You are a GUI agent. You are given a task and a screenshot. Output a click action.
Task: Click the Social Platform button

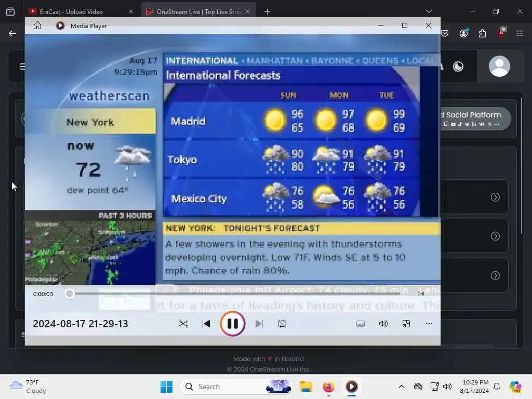pyautogui.click(x=475, y=119)
